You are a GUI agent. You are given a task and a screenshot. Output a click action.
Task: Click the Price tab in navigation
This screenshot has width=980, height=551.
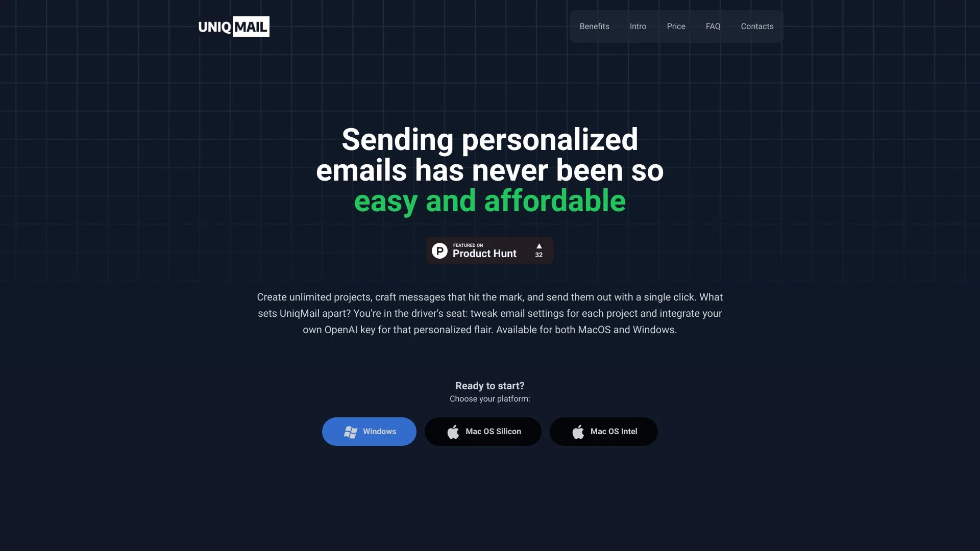676,26
